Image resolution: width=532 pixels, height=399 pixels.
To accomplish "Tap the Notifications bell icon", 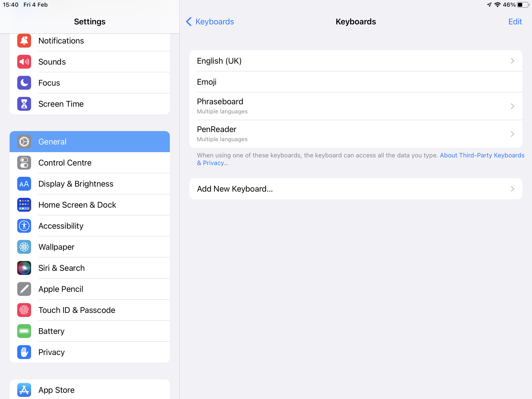I will coord(24,41).
